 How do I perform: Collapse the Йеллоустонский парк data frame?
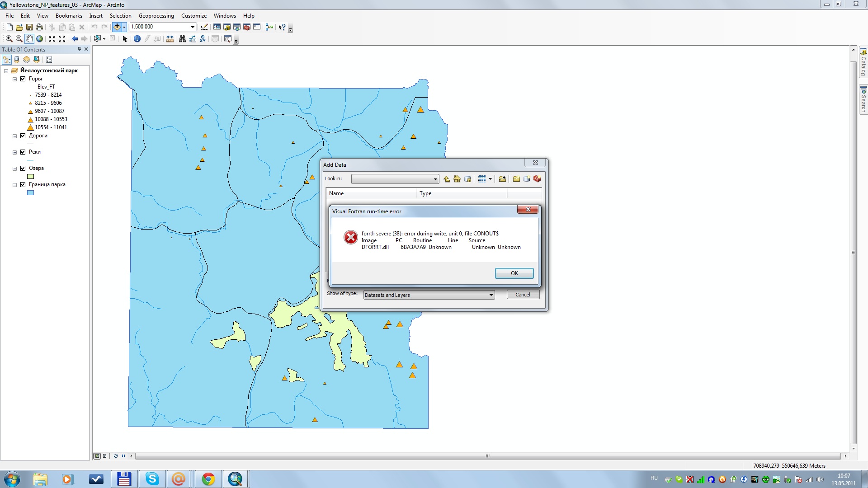click(x=6, y=71)
